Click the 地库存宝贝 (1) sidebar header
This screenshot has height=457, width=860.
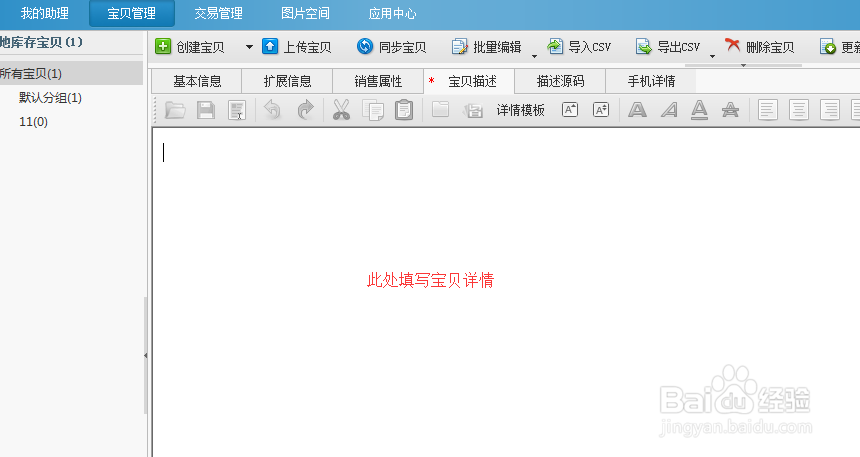(42, 42)
